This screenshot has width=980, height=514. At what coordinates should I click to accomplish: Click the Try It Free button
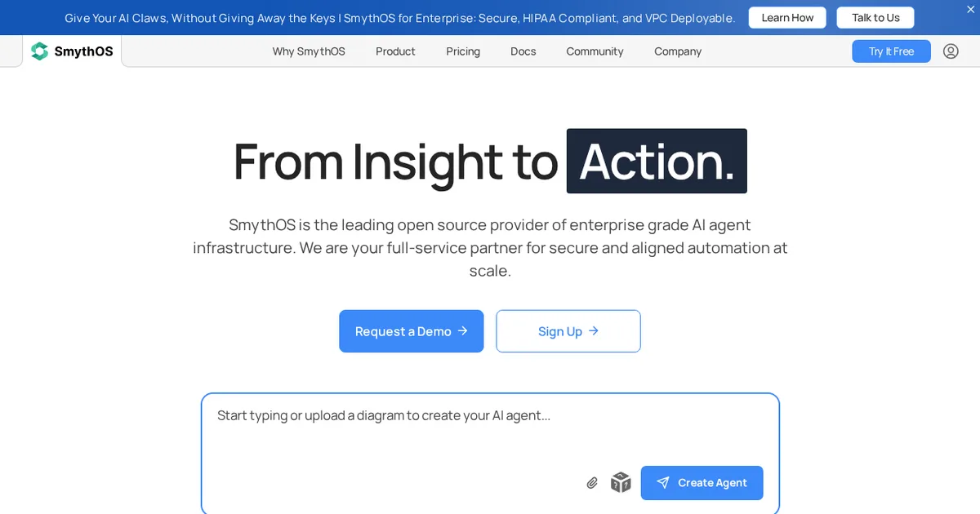[891, 51]
